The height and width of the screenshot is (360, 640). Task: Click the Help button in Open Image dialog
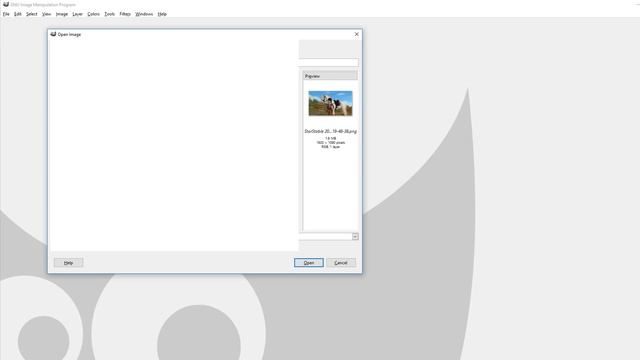pos(69,262)
